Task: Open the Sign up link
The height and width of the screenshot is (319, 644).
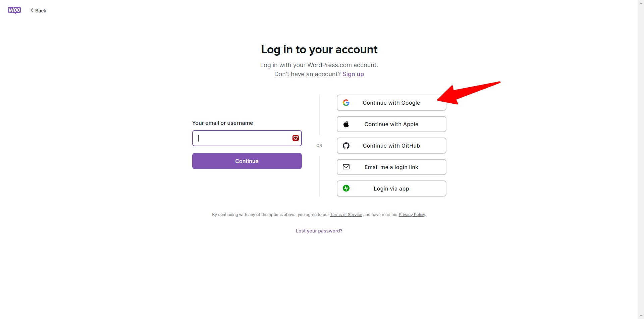Action: (x=353, y=74)
